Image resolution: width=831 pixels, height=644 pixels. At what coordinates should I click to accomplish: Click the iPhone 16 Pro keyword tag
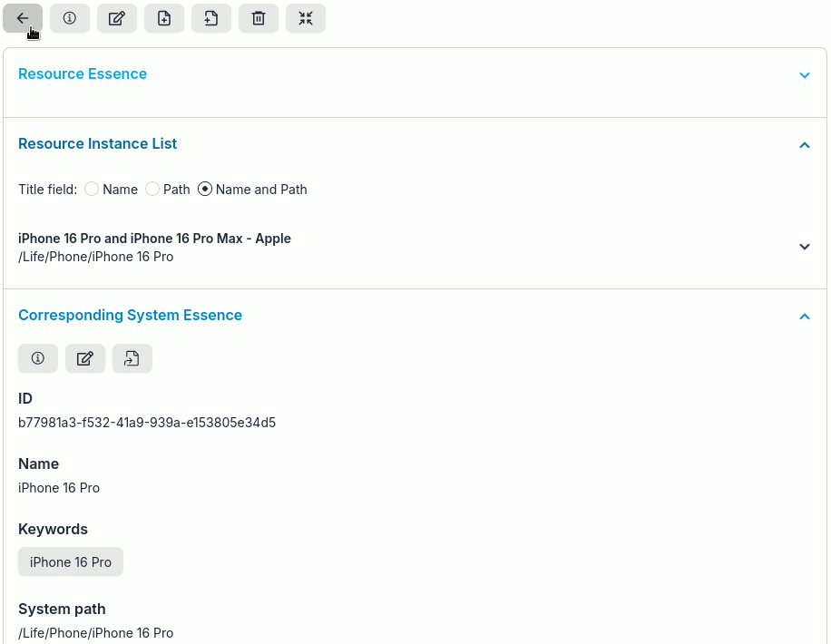[71, 561]
